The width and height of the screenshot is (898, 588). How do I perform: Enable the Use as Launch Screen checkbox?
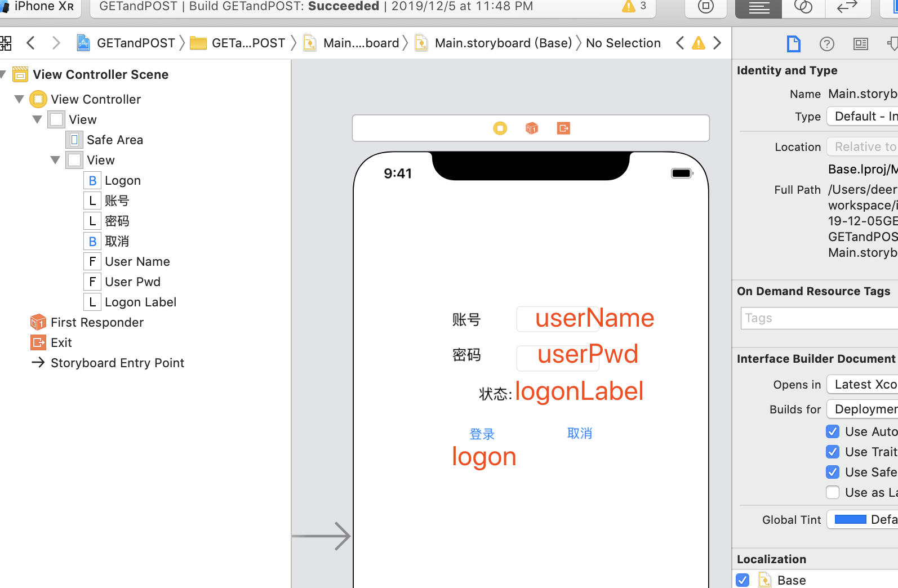point(833,492)
